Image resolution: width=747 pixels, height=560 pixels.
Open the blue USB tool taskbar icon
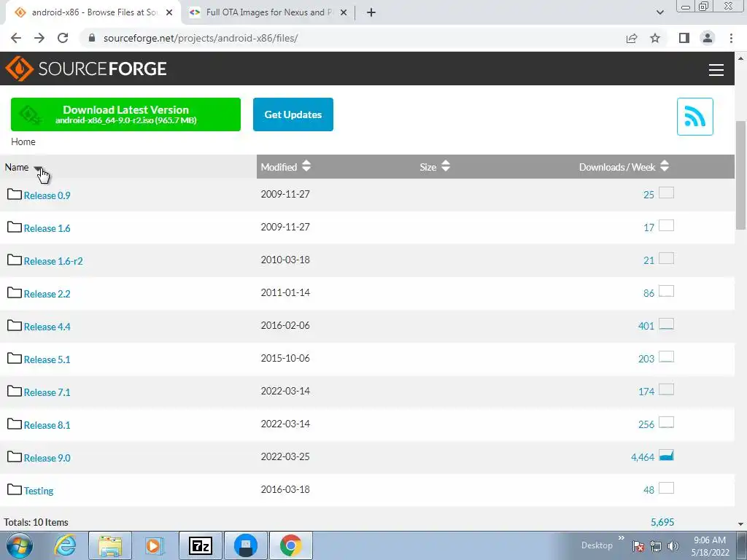point(246,545)
